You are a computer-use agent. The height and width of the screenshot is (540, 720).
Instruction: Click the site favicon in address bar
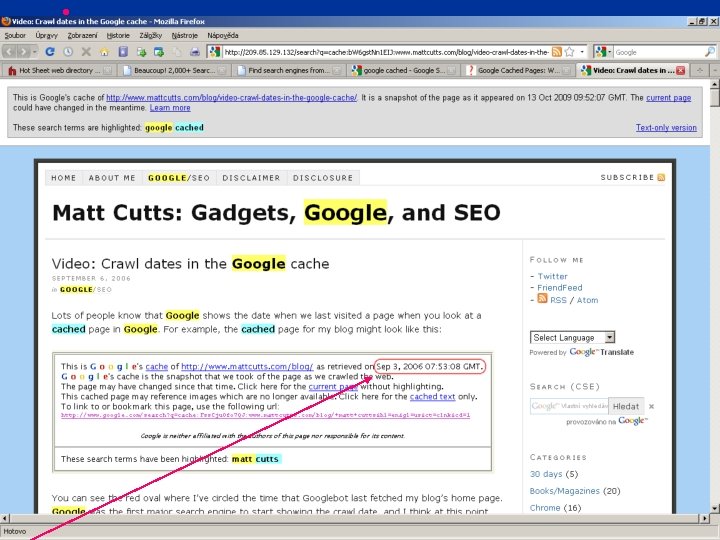click(x=214, y=52)
